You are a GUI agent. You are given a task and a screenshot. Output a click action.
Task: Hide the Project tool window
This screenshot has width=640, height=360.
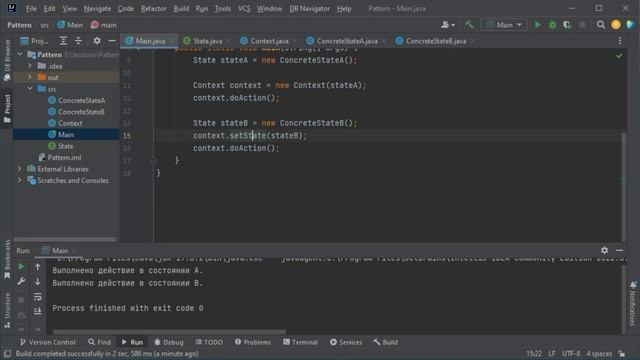(x=111, y=41)
